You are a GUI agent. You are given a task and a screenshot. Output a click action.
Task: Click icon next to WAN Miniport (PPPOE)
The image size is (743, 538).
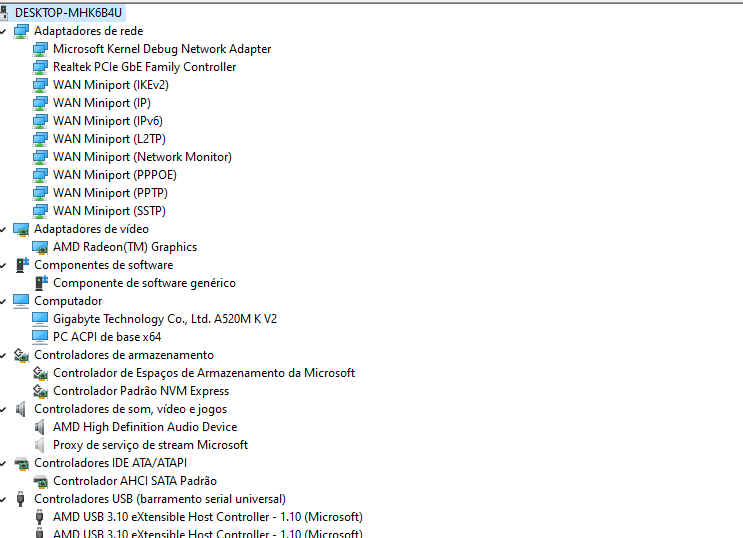coord(40,175)
